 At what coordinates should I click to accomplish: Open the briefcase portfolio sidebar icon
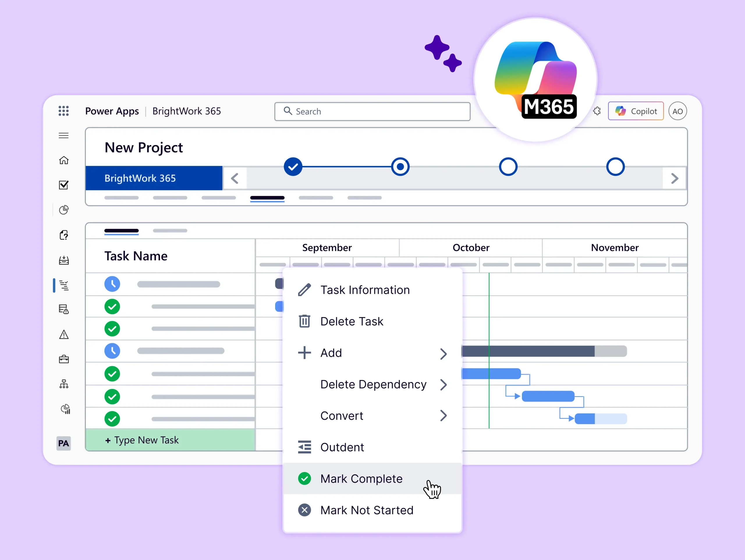coord(64,359)
